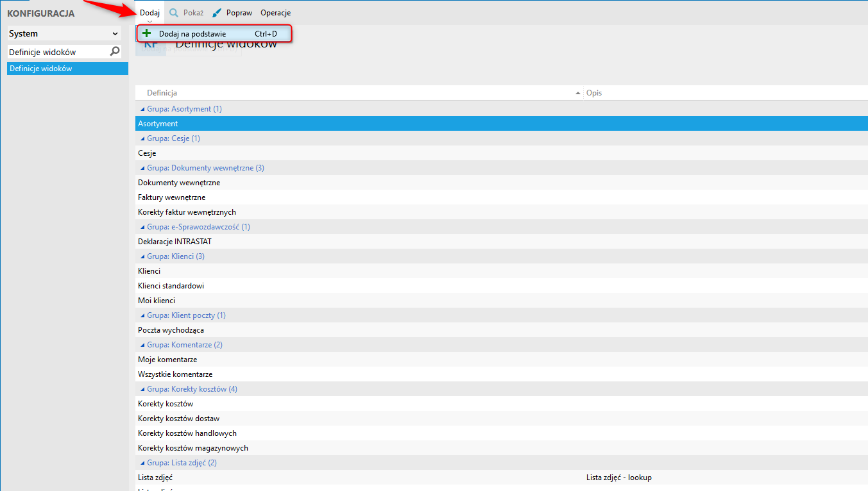
Task: Select the Klienci standardowi row
Action: click(x=502, y=286)
